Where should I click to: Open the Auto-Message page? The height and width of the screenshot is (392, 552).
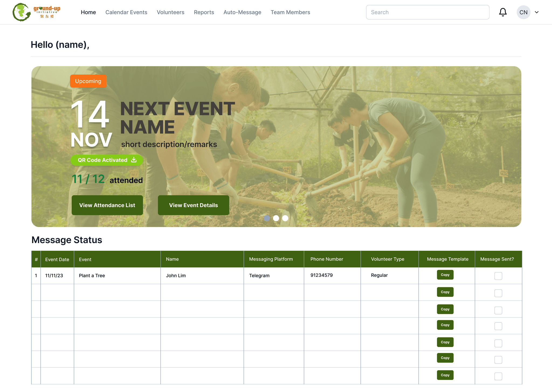242,12
